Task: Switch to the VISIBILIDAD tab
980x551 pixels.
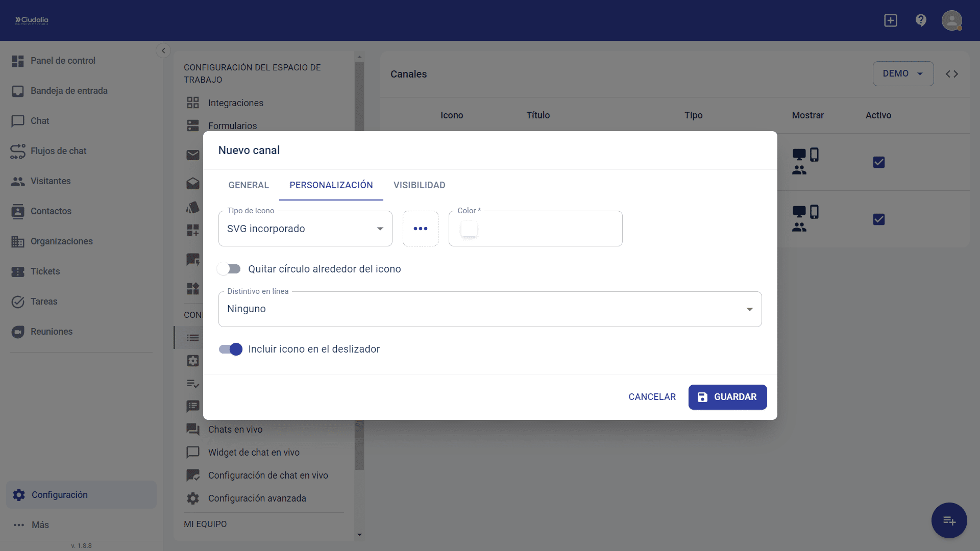Action: point(419,185)
